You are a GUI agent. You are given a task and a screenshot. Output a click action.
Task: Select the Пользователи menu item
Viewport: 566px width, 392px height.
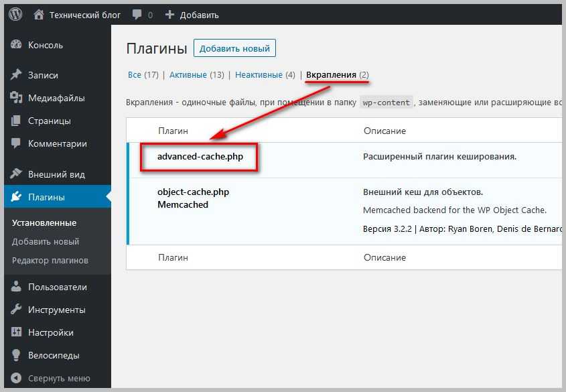(57, 287)
